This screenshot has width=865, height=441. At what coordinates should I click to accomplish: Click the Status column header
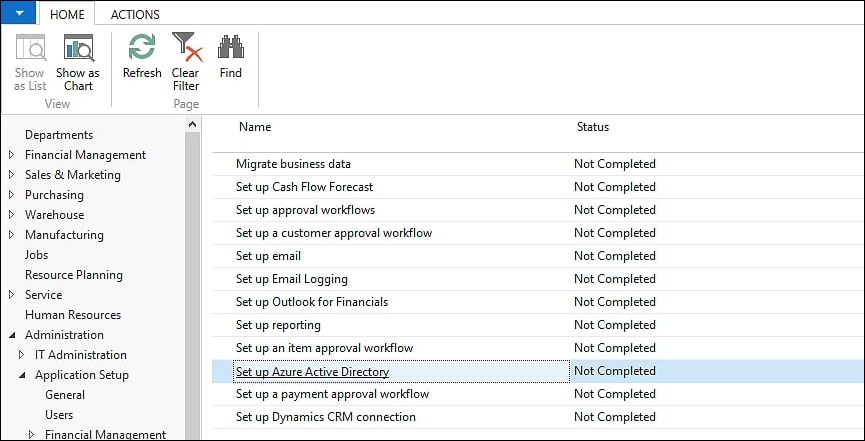coord(593,127)
